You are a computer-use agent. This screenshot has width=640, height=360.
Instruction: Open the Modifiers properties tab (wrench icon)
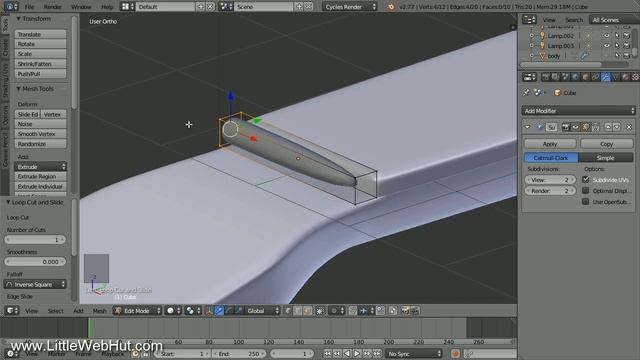coord(606,77)
